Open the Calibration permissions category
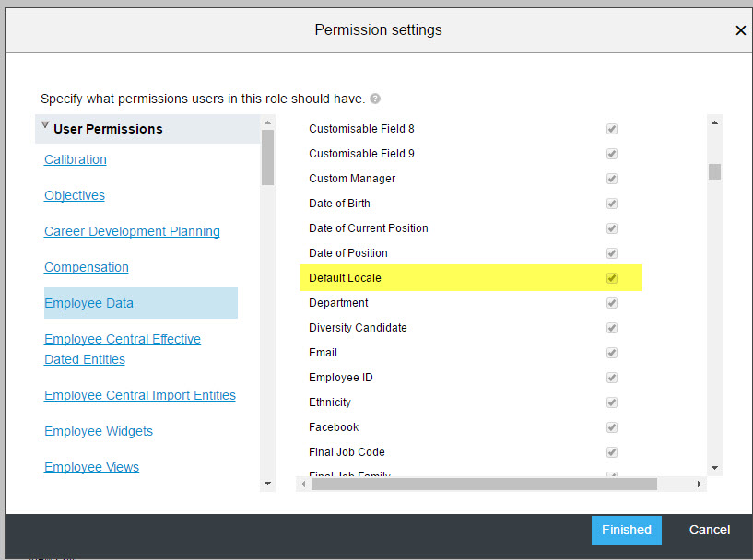Image resolution: width=753 pixels, height=560 pixels. [x=76, y=159]
